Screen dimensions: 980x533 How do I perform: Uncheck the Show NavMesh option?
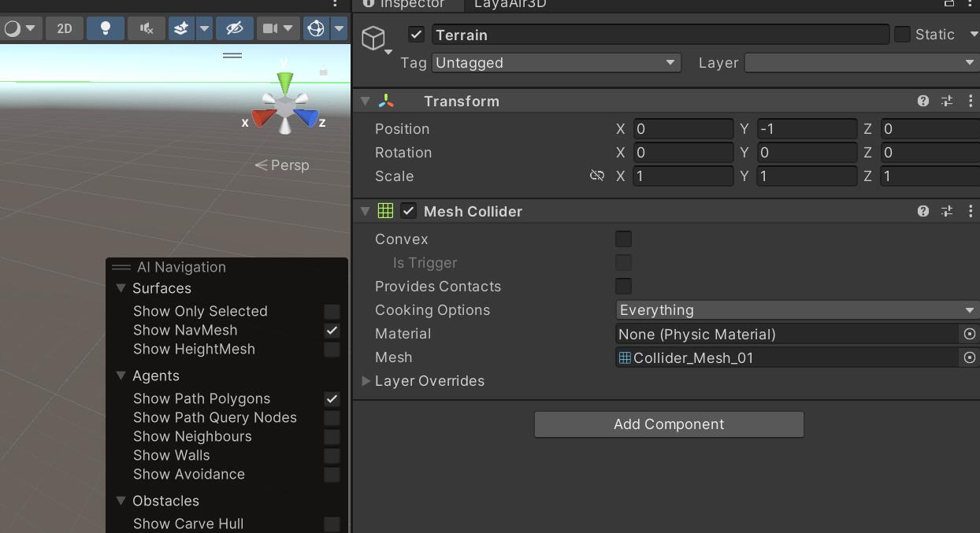(332, 331)
